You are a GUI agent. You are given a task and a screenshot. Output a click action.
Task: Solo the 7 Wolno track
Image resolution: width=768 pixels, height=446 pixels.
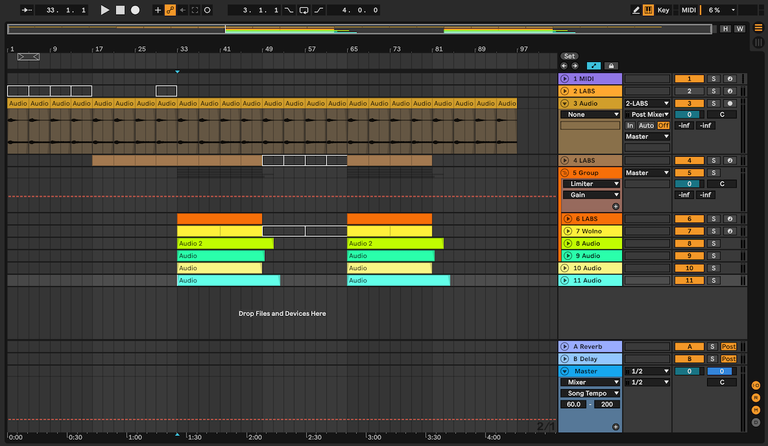tap(714, 231)
